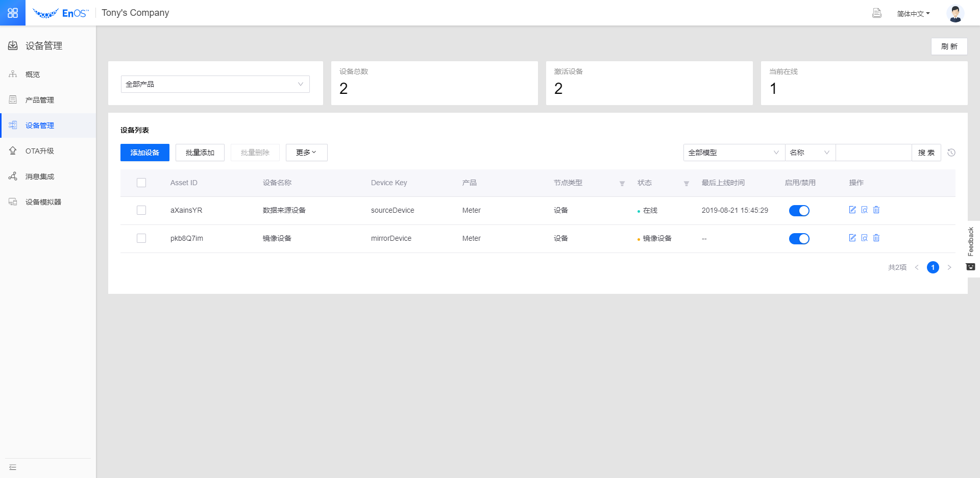Open the user avatar menu
Image resolution: width=980 pixels, height=478 pixels.
click(x=955, y=13)
